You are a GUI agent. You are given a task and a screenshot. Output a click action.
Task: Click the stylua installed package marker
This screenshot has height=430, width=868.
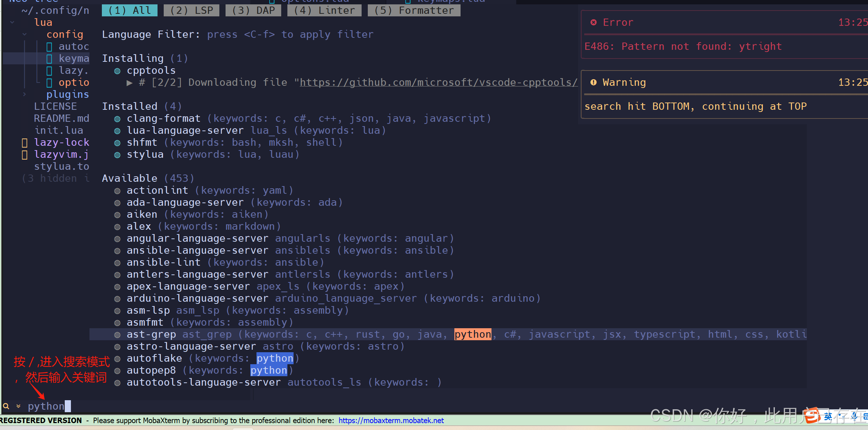pyautogui.click(x=117, y=155)
